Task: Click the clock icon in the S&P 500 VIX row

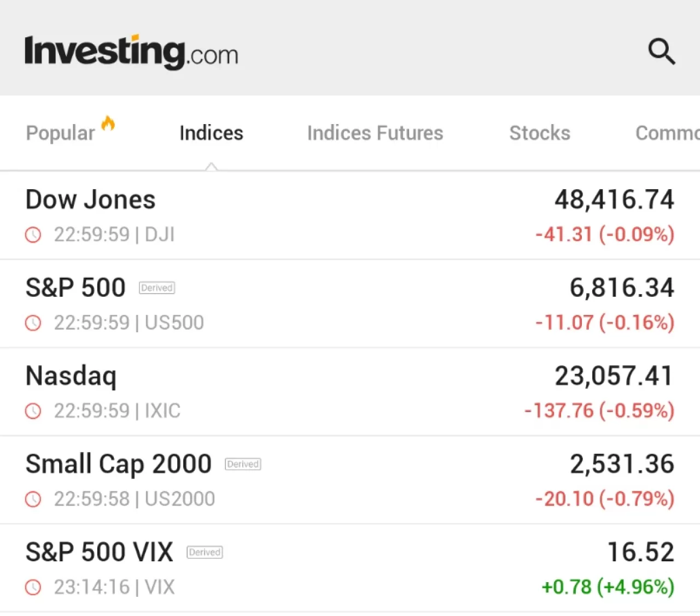Action: [x=33, y=588]
